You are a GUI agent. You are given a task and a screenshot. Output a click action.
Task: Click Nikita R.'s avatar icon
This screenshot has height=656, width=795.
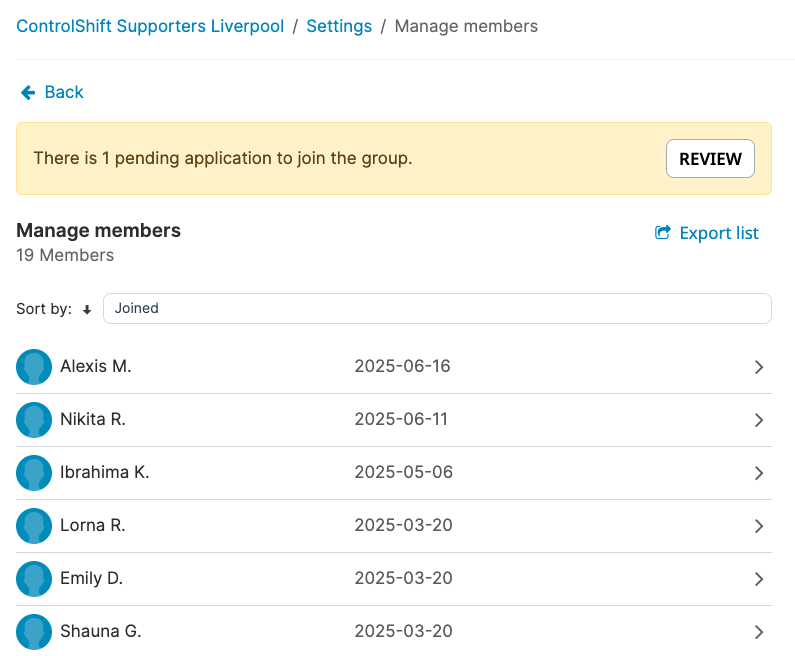click(x=34, y=420)
